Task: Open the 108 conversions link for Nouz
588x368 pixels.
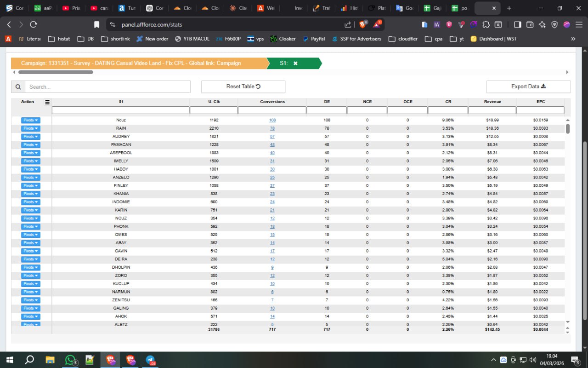Action: click(272, 120)
